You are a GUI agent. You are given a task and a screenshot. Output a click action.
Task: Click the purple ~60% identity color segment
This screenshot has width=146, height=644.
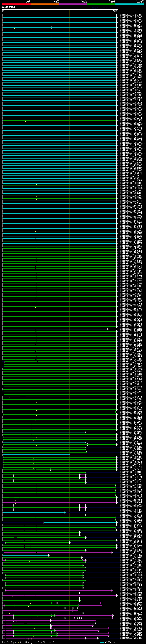coord(73,4)
